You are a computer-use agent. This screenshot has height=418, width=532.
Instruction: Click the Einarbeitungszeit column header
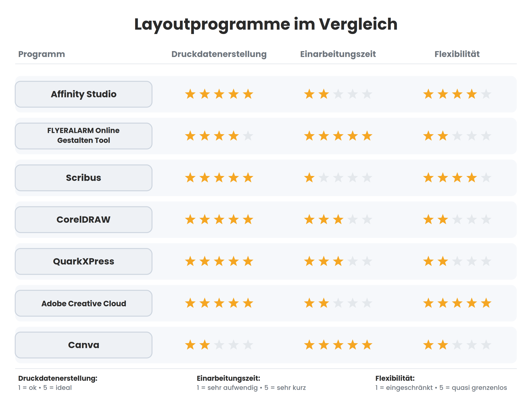click(338, 54)
